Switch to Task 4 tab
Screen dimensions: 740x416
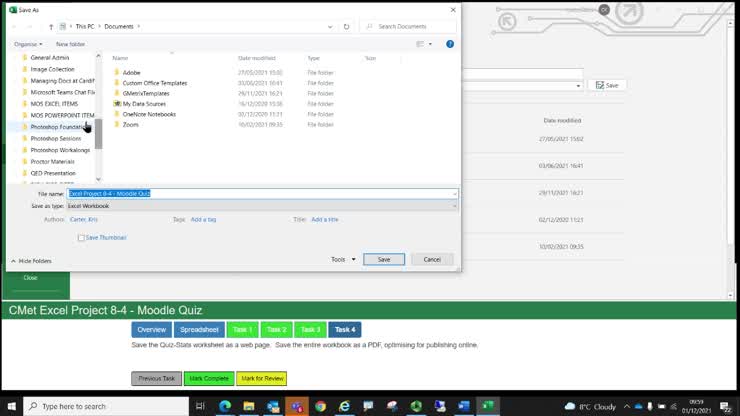345,330
